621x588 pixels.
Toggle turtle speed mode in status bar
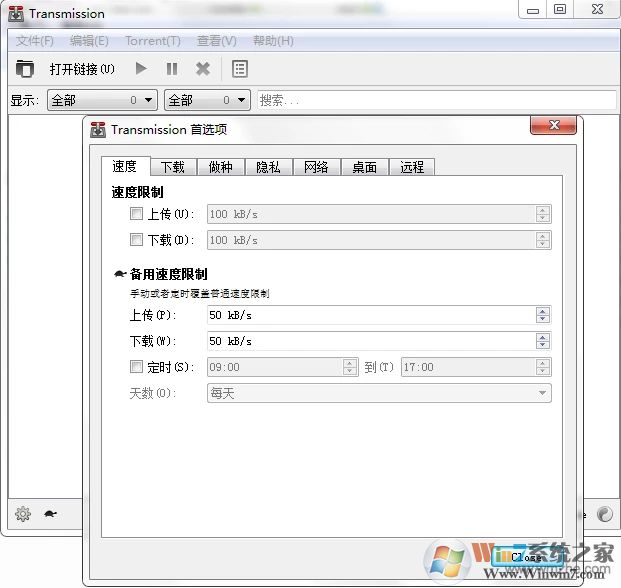[x=51, y=514]
